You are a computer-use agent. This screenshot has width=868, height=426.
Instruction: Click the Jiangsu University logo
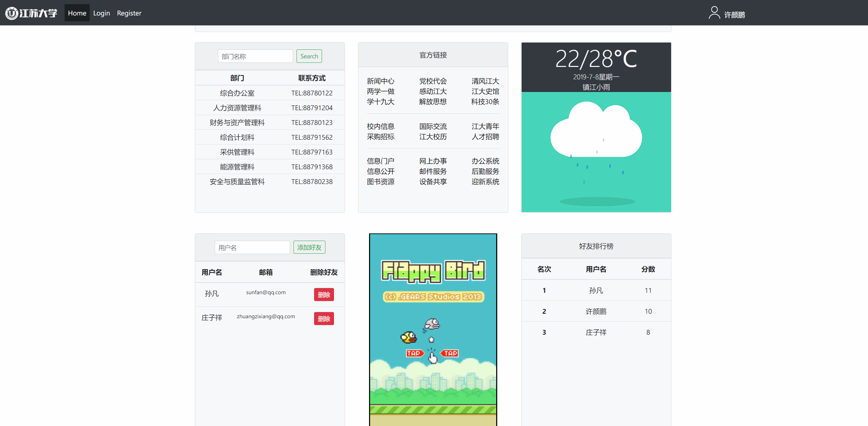31,13
